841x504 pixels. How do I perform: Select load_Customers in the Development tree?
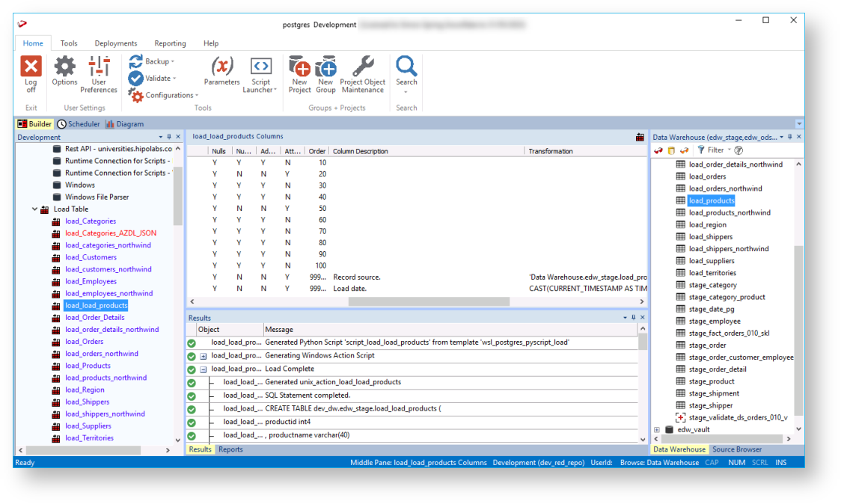[91, 257]
